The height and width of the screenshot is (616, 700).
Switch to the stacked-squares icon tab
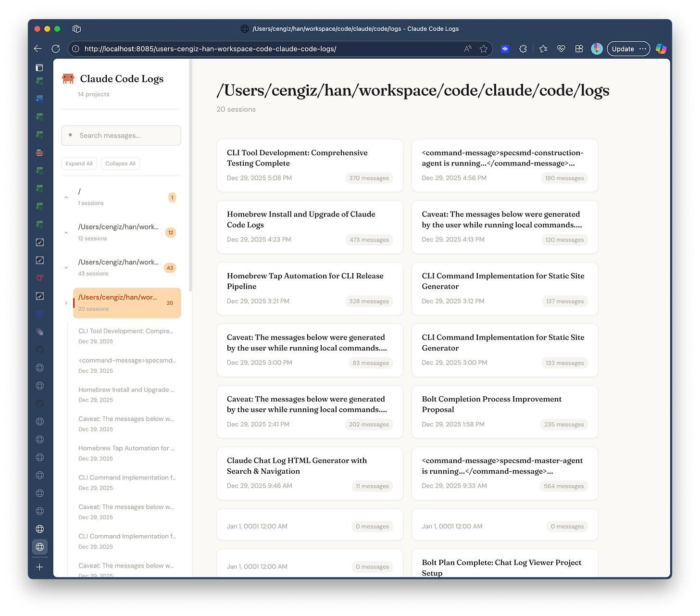tap(40, 332)
